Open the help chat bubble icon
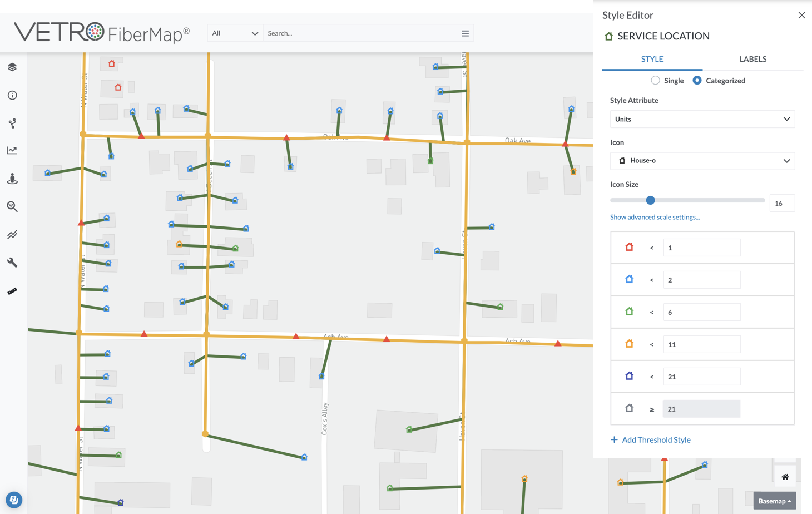Screen dimensions: 812x514 [x=14, y=500]
